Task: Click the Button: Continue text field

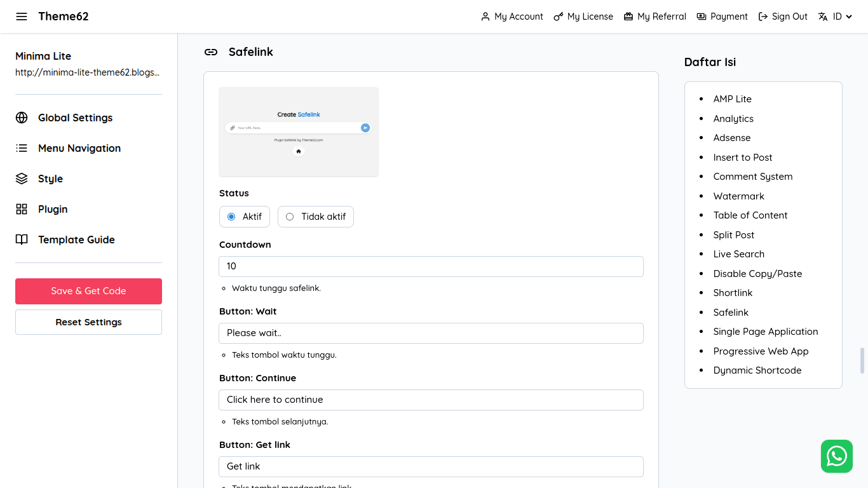Action: click(431, 400)
